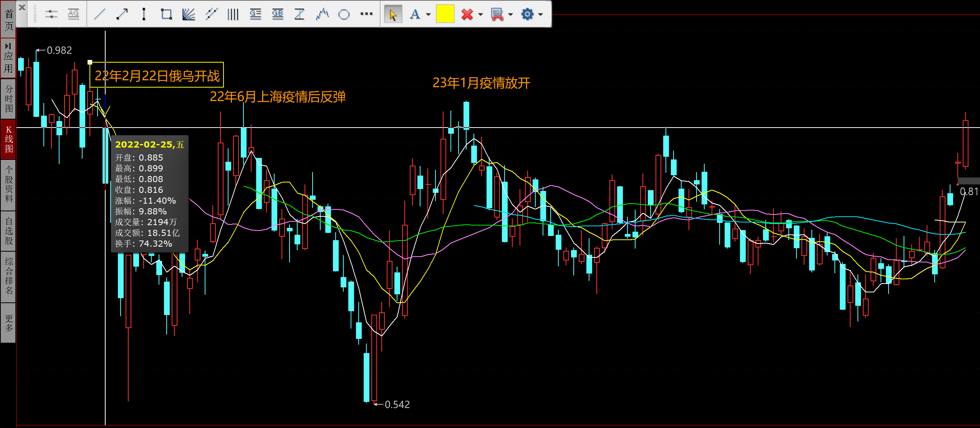Select the Gann fan lines tool
The width and height of the screenshot is (980, 428).
pyautogui.click(x=189, y=15)
